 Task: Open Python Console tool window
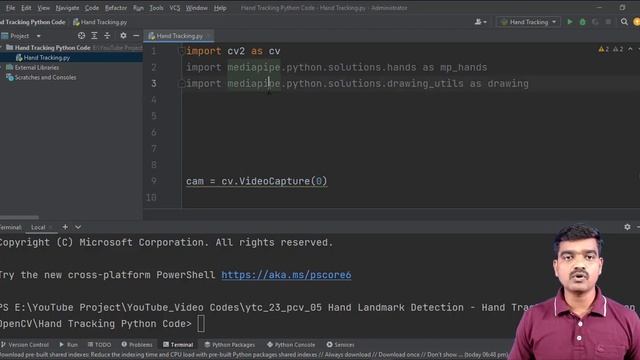pyautogui.click(x=291, y=345)
